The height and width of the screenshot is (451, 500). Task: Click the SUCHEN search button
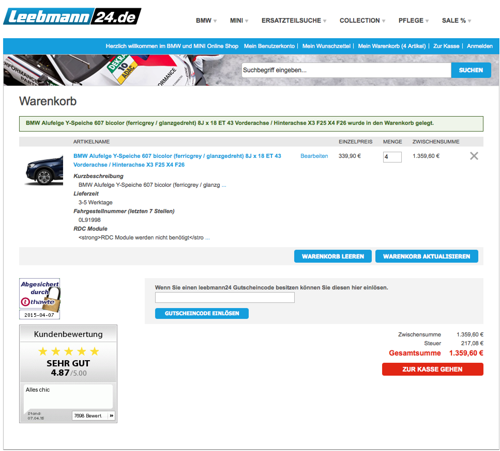tap(471, 70)
